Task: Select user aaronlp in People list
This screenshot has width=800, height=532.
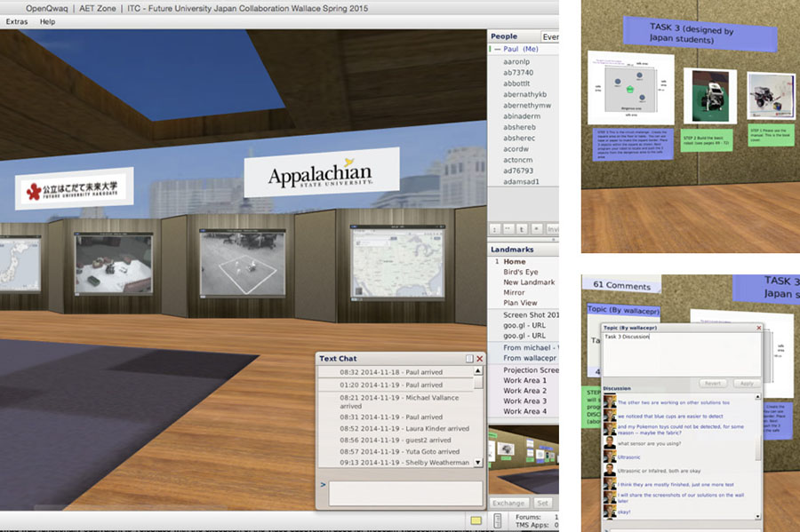Action: (x=516, y=61)
